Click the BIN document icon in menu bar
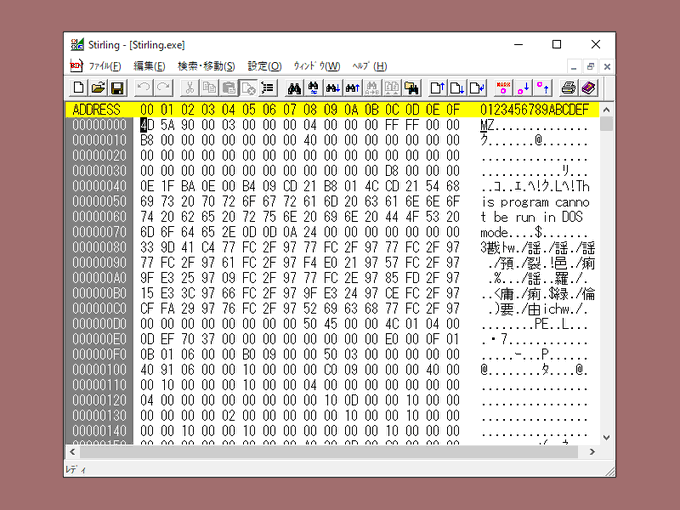Screen dimensions: 680x510 pyautogui.click(x=76, y=66)
